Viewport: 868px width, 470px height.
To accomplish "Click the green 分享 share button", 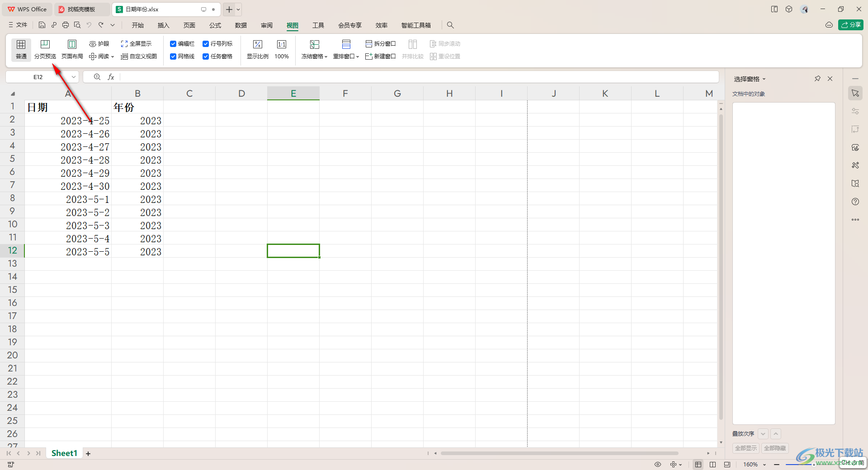I will click(850, 25).
